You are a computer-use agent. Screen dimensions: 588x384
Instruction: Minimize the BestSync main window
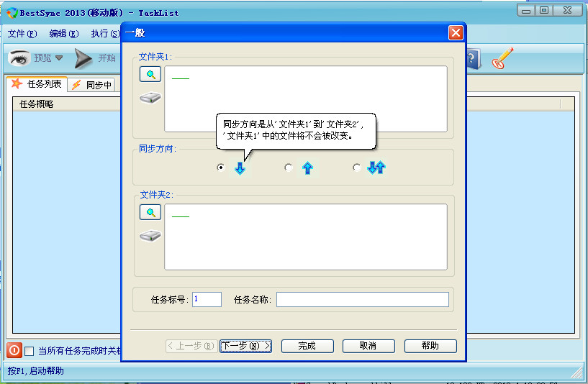point(526,10)
